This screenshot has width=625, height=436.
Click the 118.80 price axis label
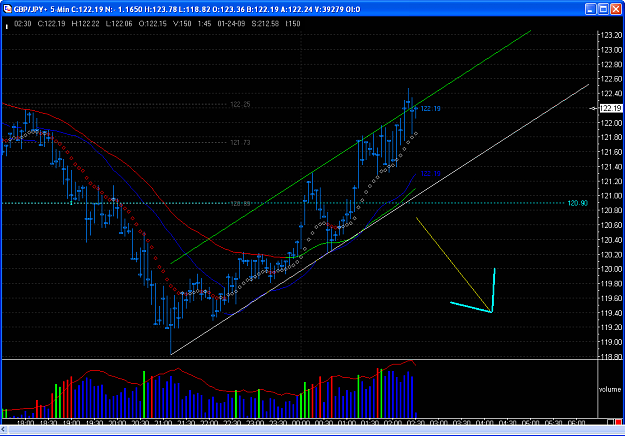pyautogui.click(x=611, y=356)
